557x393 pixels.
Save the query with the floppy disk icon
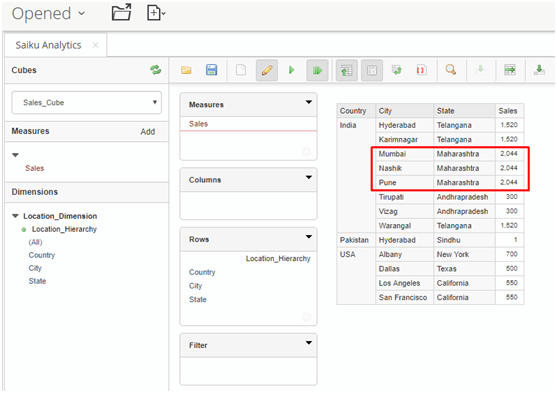click(x=211, y=70)
